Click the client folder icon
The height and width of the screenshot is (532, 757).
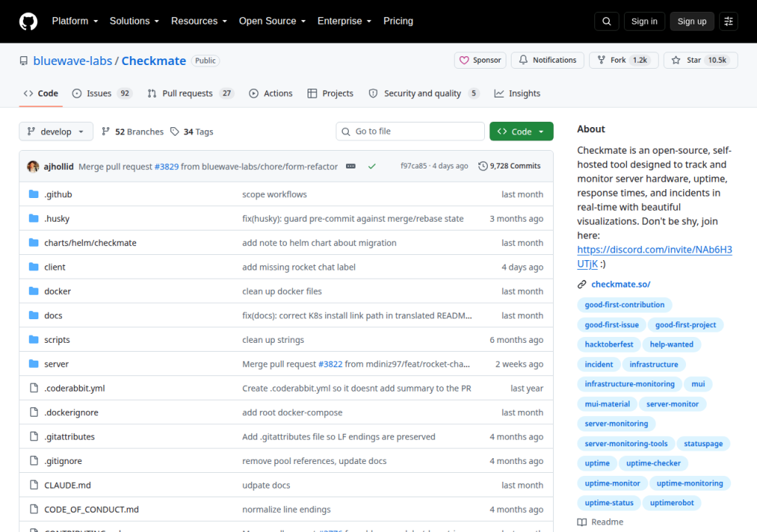tap(33, 267)
